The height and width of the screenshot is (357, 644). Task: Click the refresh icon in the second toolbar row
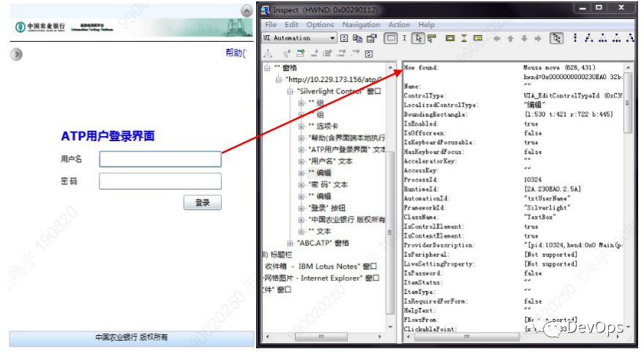tap(369, 53)
